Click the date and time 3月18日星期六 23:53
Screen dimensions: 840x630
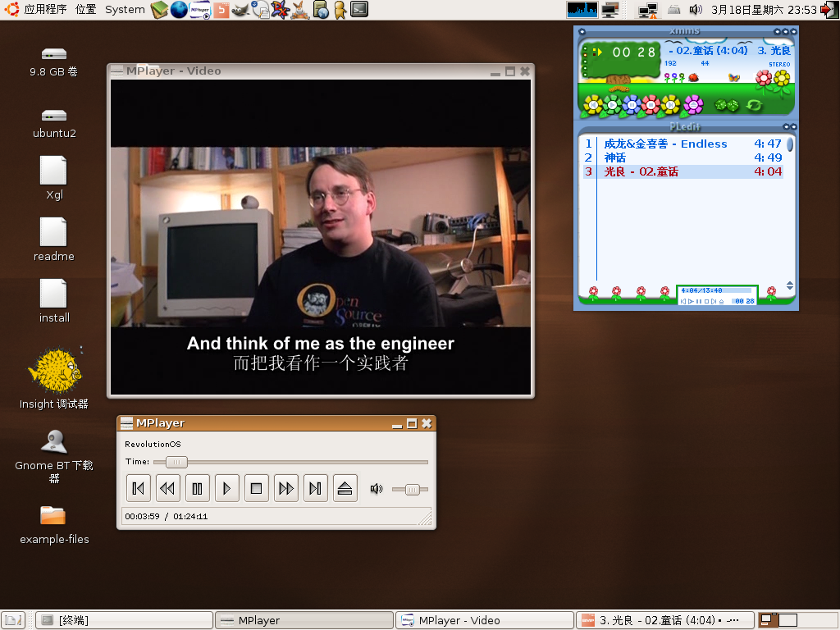pos(764,10)
